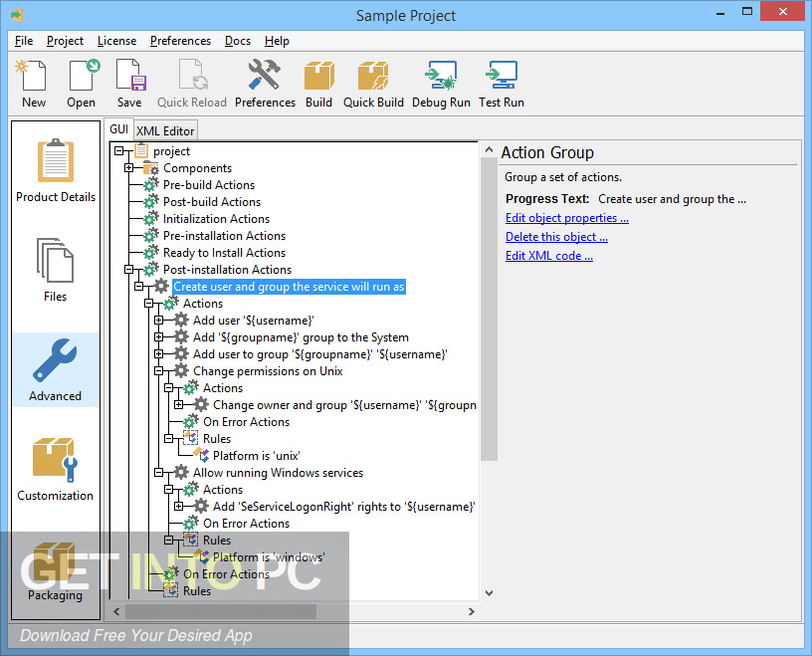
Task: Click the Rules icon under Change permissions on Unix
Action: click(x=191, y=438)
